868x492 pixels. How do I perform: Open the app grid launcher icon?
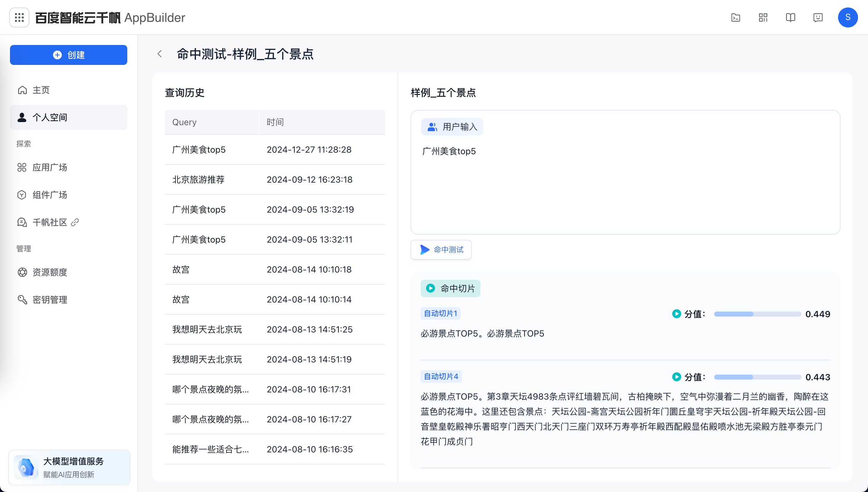(x=19, y=17)
